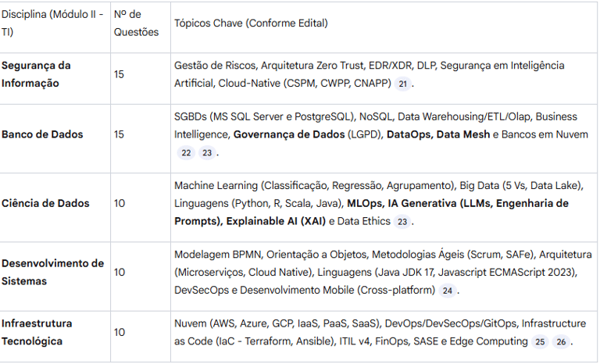The width and height of the screenshot is (600, 364).
Task: Select the Infraestrutura Tecnológica row label
Action: coord(37,332)
